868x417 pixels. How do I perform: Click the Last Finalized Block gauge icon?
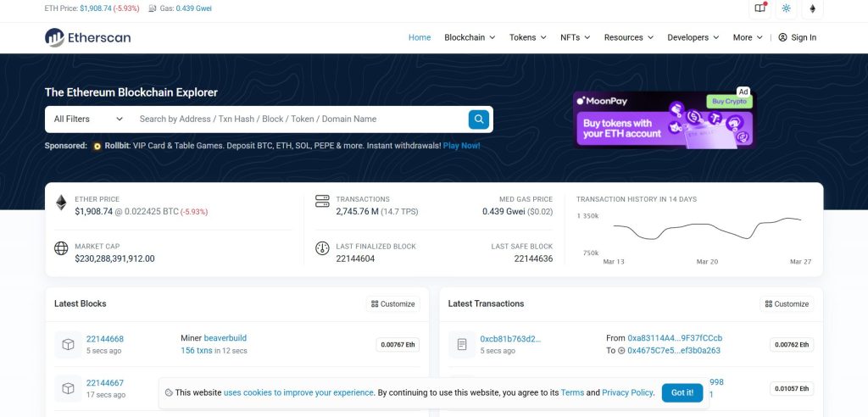322,248
